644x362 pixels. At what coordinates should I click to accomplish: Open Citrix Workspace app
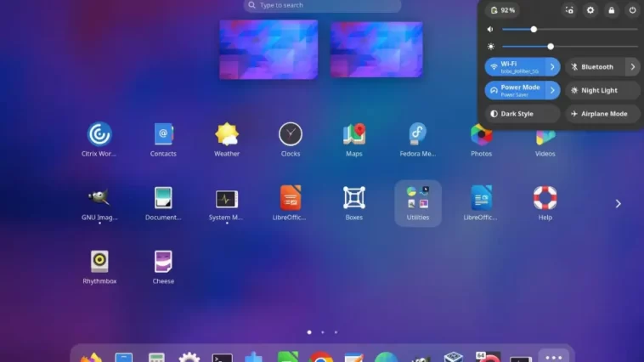tap(99, 139)
